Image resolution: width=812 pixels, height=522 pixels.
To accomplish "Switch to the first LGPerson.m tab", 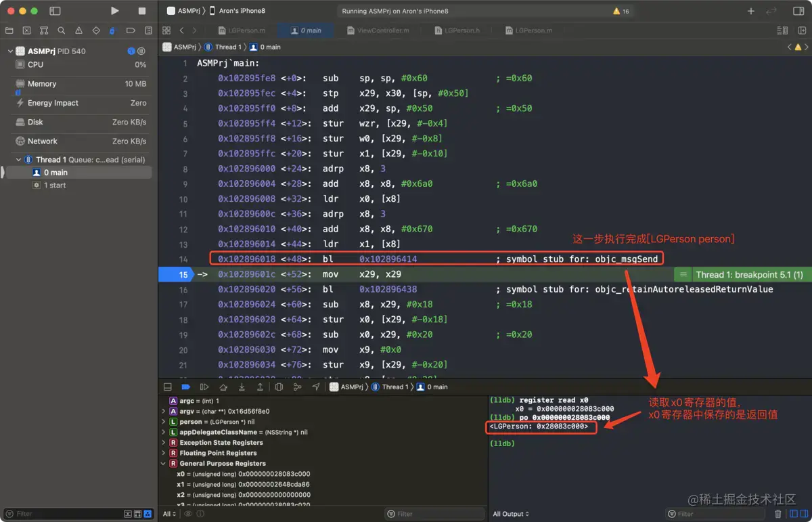I will pos(242,30).
